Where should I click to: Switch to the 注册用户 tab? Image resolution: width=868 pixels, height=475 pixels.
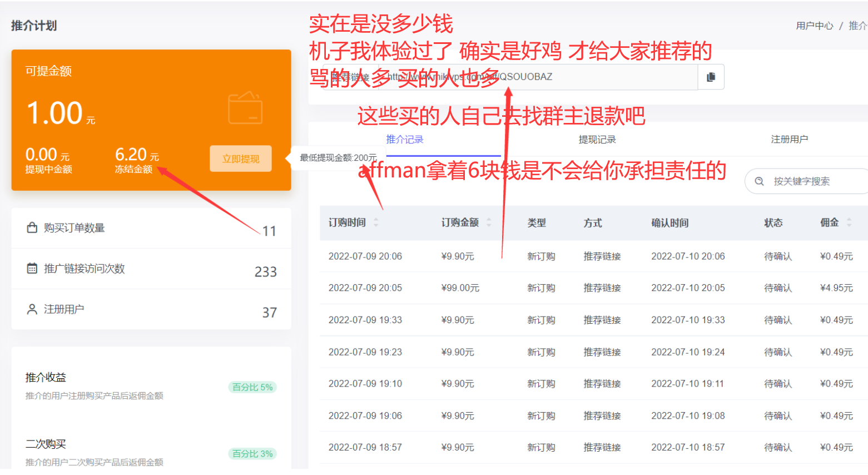coord(790,139)
